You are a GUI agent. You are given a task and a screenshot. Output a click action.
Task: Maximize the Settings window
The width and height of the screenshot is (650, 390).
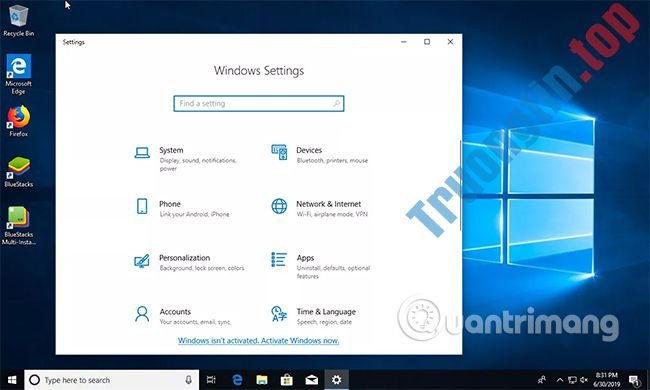pos(427,42)
